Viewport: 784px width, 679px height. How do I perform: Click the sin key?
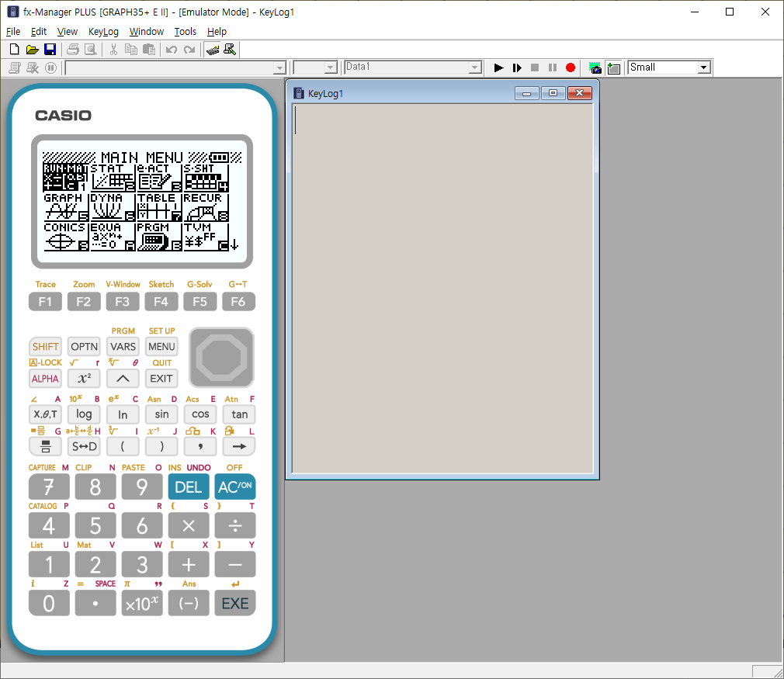tap(161, 414)
